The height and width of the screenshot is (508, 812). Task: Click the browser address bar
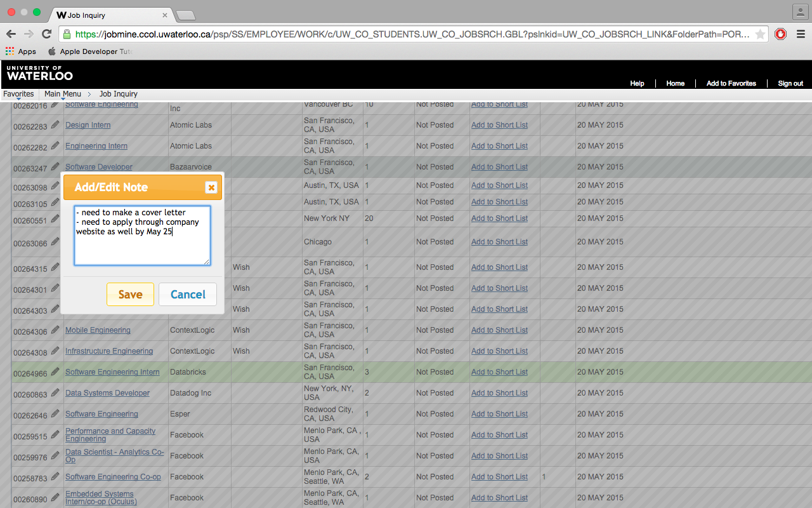[x=412, y=34]
